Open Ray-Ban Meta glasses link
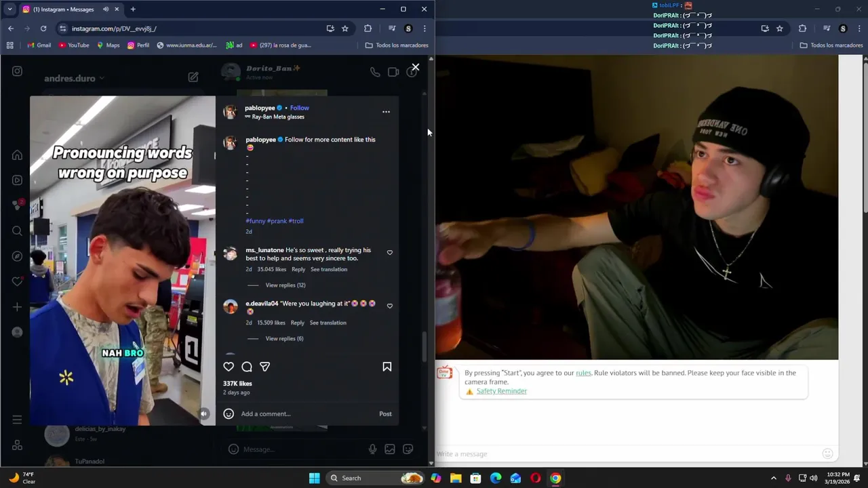 tap(278, 117)
